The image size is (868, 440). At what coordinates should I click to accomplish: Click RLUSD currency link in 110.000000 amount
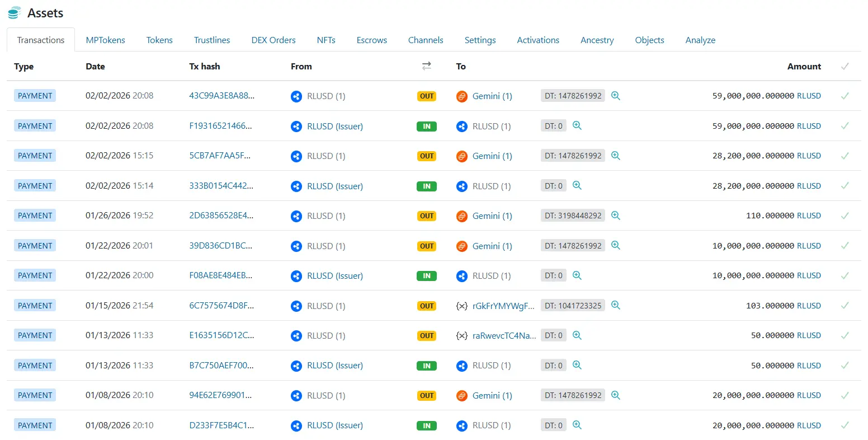809,216
